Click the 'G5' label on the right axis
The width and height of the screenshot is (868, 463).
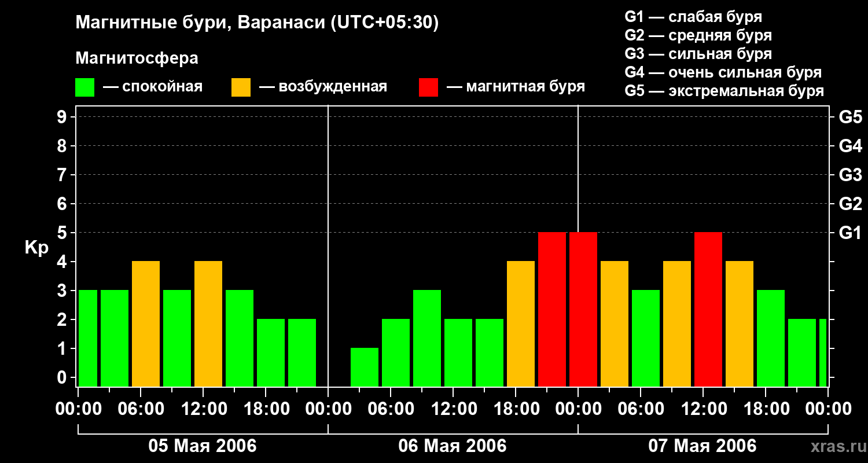[850, 117]
